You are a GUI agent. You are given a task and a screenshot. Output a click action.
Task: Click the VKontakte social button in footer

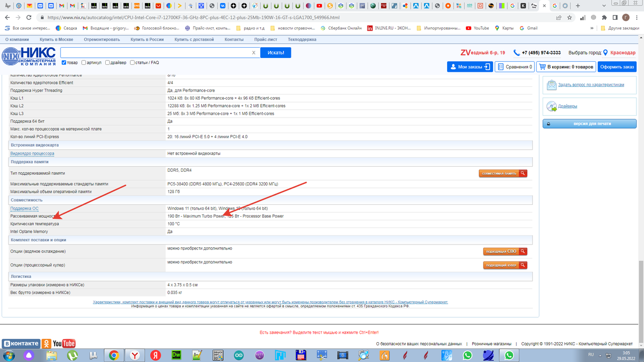(x=21, y=343)
